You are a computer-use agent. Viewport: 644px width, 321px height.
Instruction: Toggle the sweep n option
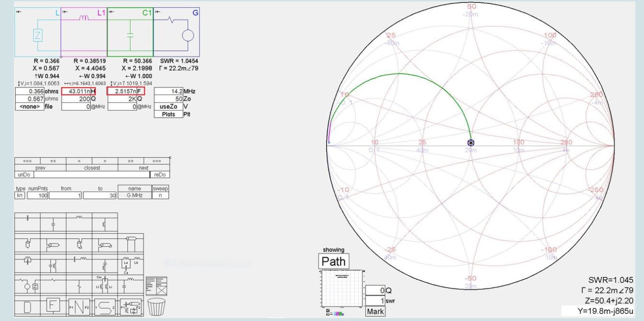(160, 195)
